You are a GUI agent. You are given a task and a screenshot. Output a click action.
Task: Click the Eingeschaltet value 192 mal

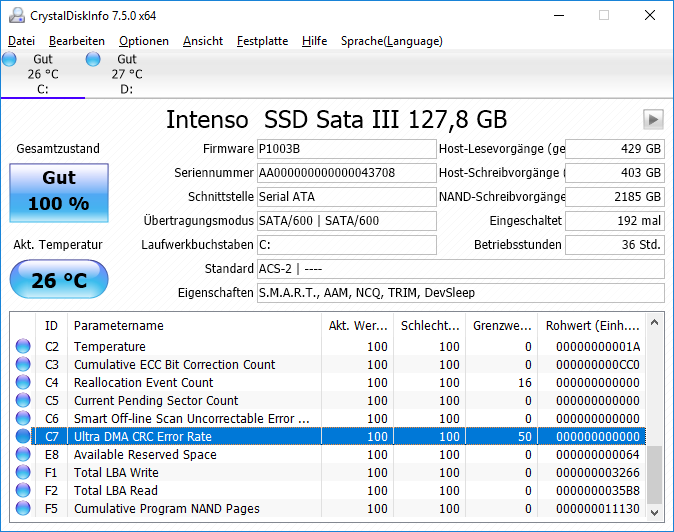(x=615, y=221)
